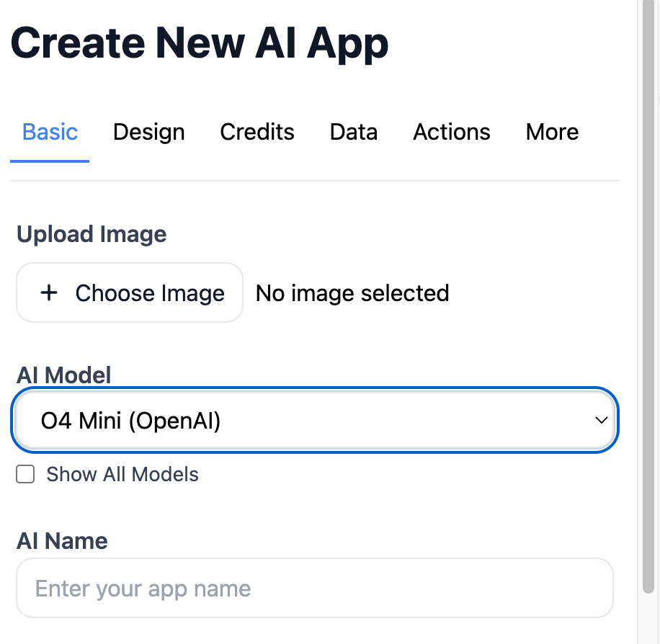The image size is (660, 644).
Task: Click the chevron arrow on AI Model selector
Action: tap(601, 421)
